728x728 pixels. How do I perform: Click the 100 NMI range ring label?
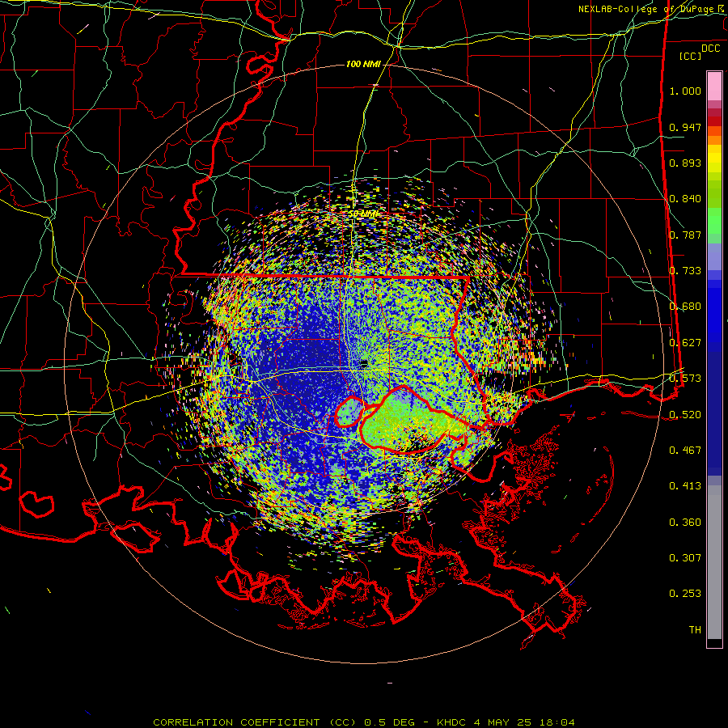coord(363,64)
